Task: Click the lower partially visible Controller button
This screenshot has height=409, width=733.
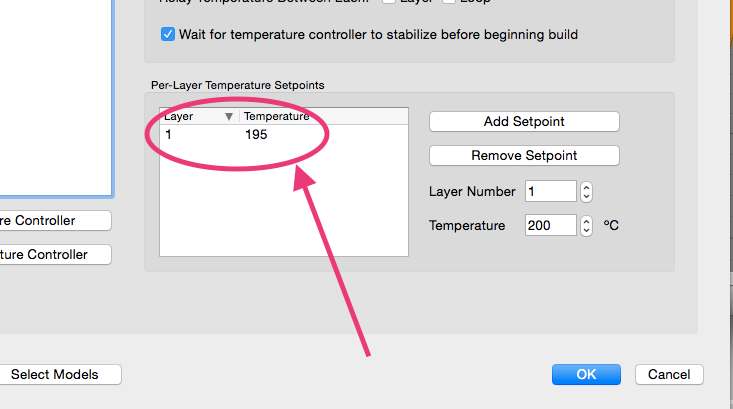Action: pos(55,255)
